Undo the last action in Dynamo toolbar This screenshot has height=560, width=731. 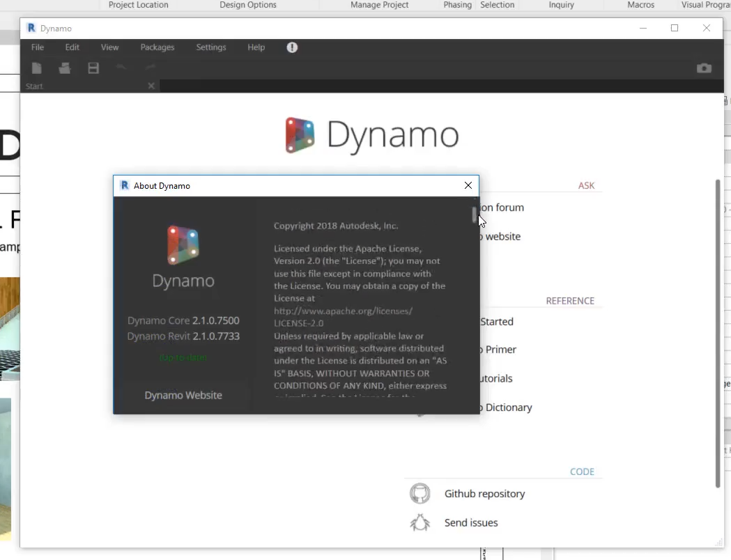click(121, 68)
